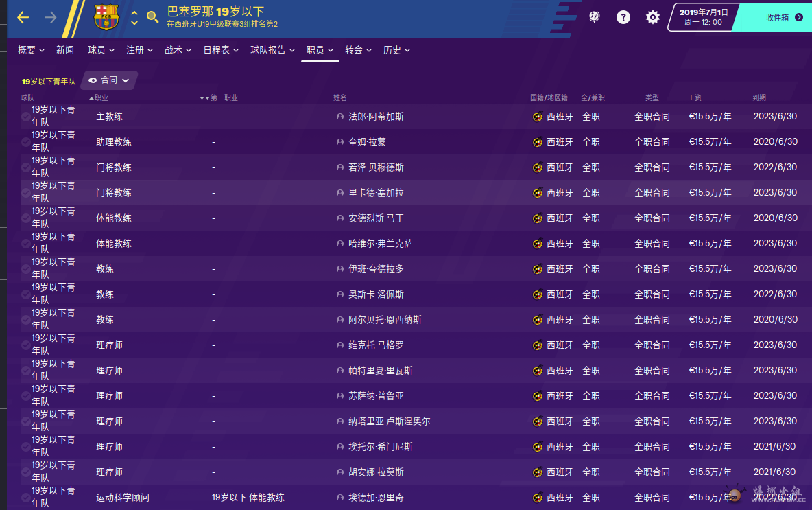Open the 注册 menu
This screenshot has width=812, height=510.
139,50
